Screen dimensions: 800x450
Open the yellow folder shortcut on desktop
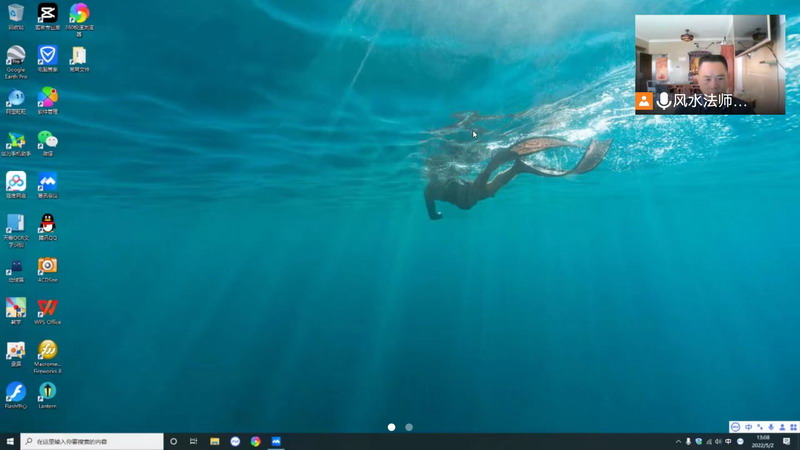[79, 59]
